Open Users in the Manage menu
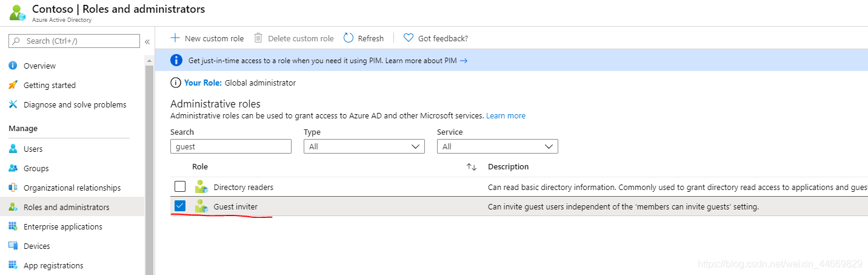 [x=33, y=149]
